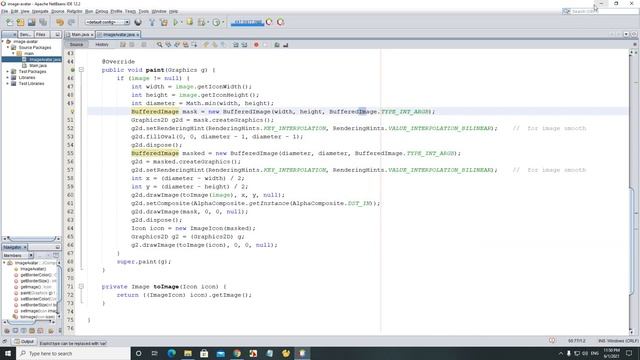This screenshot has width=640, height=360.
Task: Select the Source view button
Action: tap(76, 44)
